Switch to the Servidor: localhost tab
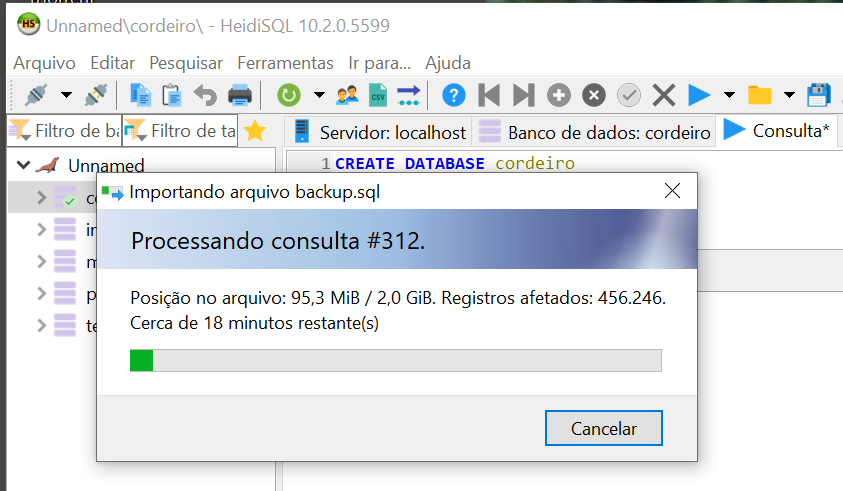The image size is (843, 491). [x=380, y=132]
